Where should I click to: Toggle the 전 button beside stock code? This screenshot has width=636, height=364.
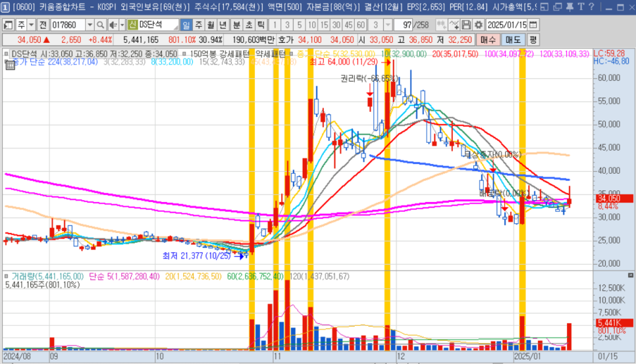(43, 25)
